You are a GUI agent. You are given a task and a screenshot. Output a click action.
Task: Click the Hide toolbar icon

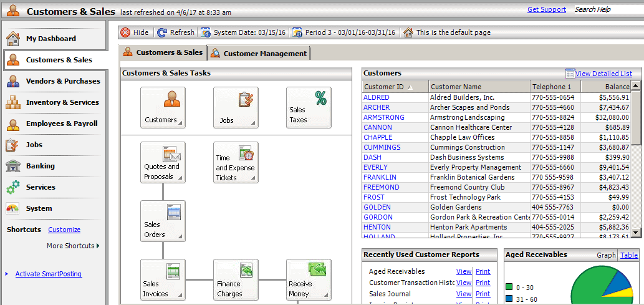[x=126, y=32]
